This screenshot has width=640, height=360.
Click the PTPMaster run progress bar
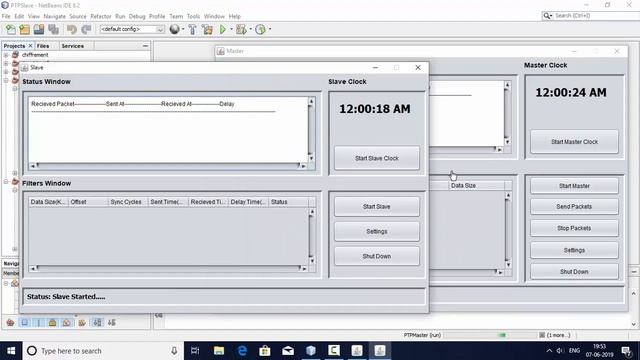click(490, 335)
